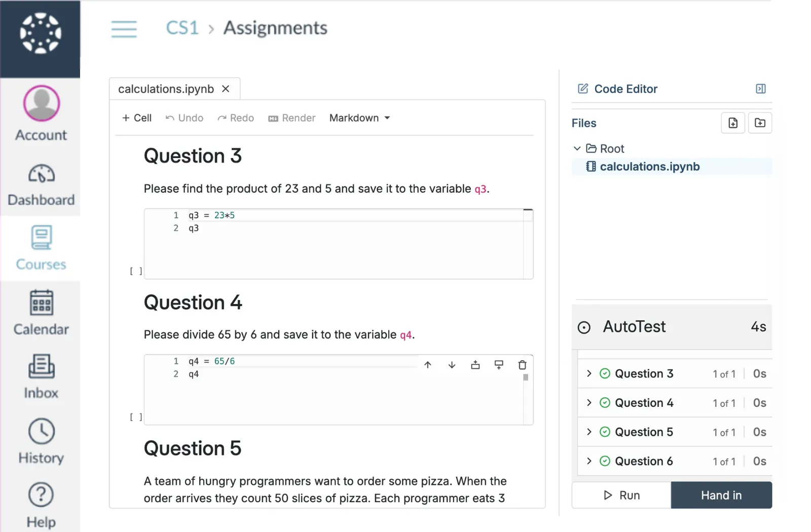Click Question 6 passed check icon

click(x=605, y=461)
